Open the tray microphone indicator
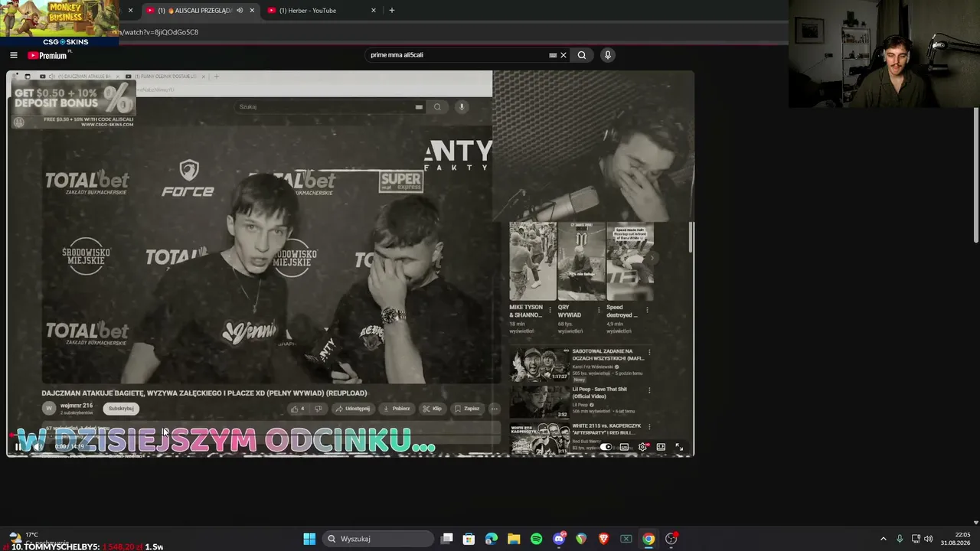This screenshot has width=980, height=551. (900, 539)
